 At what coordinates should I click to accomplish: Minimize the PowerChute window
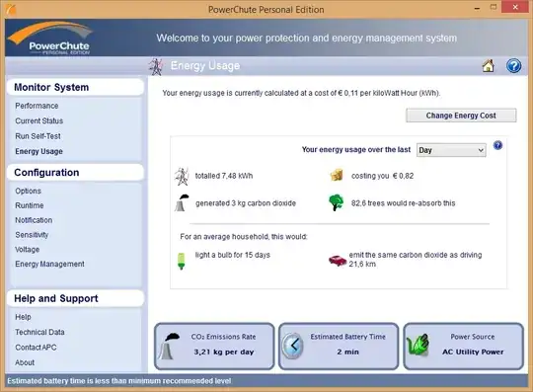[x=478, y=8]
